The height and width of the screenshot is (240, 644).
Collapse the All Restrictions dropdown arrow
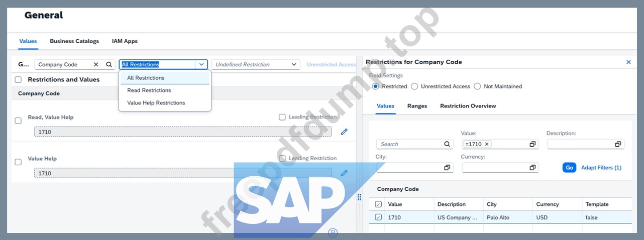(201, 65)
